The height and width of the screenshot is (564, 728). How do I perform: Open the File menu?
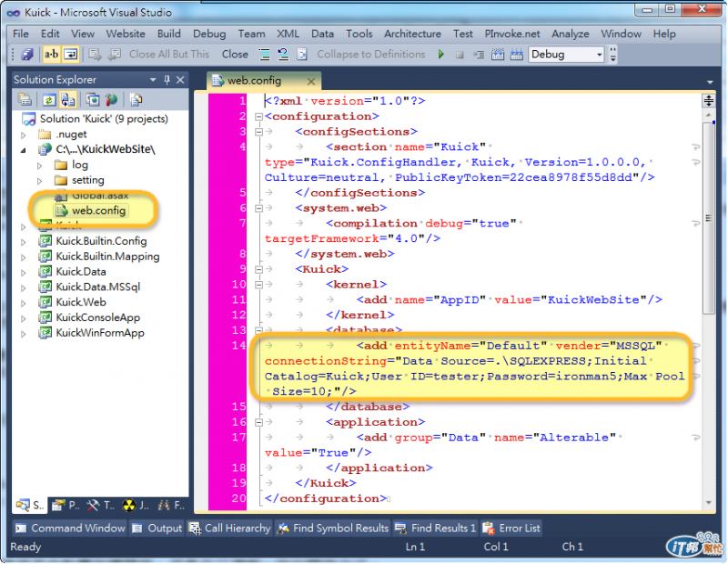pyautogui.click(x=21, y=34)
